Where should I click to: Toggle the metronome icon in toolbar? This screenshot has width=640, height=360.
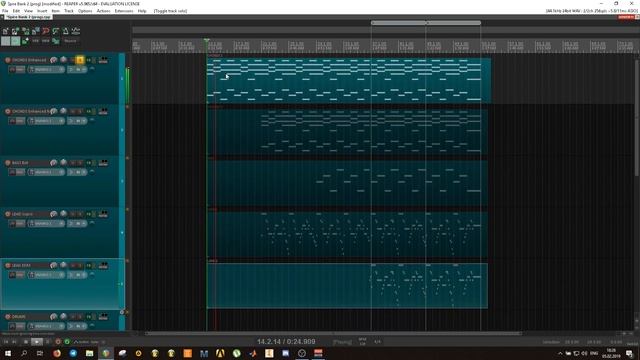tap(66, 31)
